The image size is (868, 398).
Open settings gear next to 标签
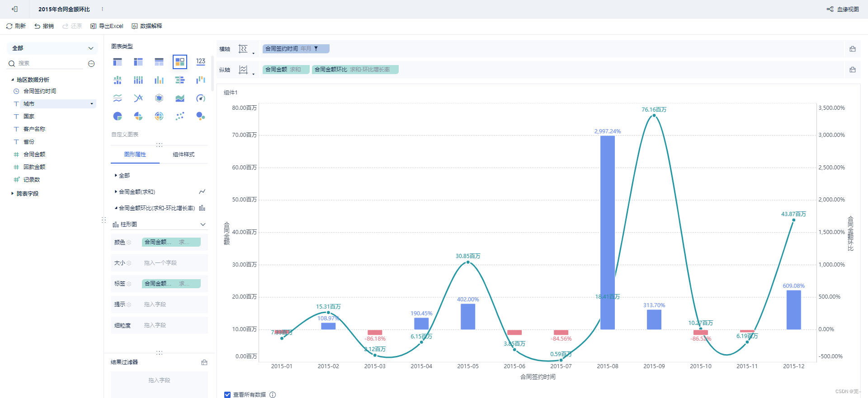click(129, 284)
